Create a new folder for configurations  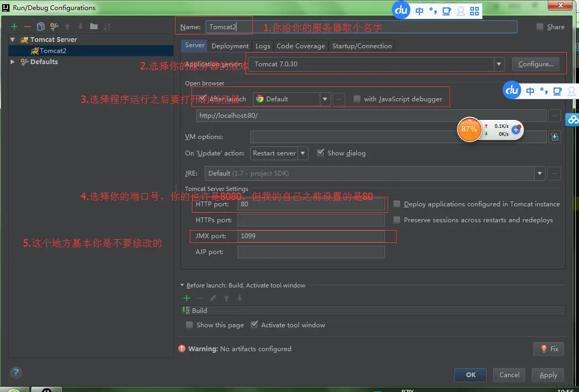pyautogui.click(x=94, y=27)
